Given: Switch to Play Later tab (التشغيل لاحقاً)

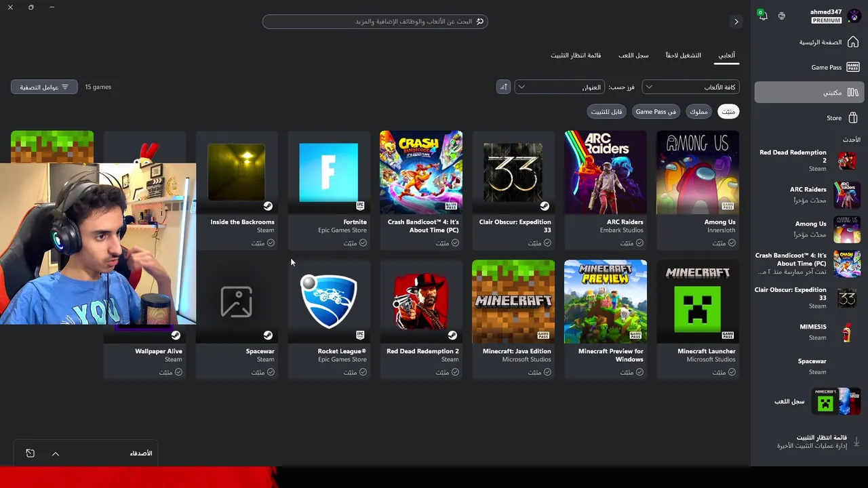Looking at the screenshot, I should pyautogui.click(x=684, y=55).
